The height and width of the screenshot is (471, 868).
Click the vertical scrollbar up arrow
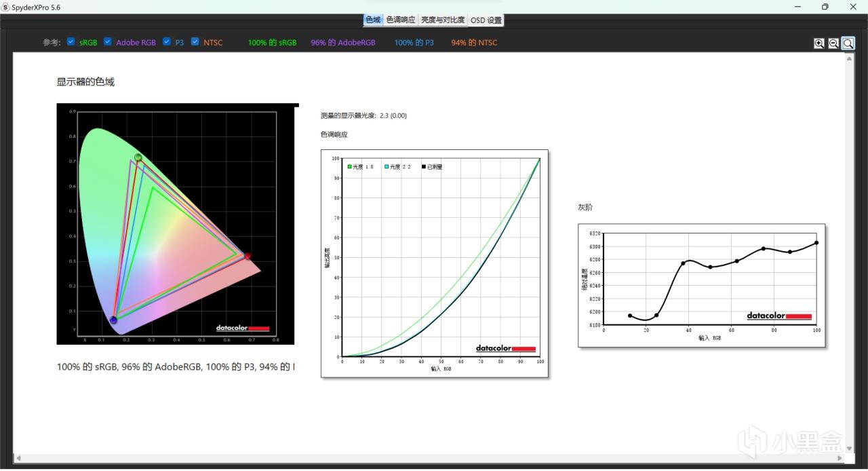click(x=850, y=58)
